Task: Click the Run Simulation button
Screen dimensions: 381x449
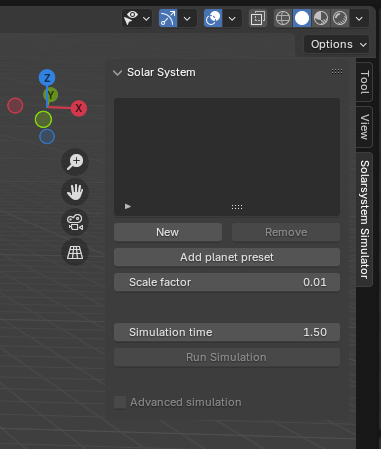Action: (227, 357)
